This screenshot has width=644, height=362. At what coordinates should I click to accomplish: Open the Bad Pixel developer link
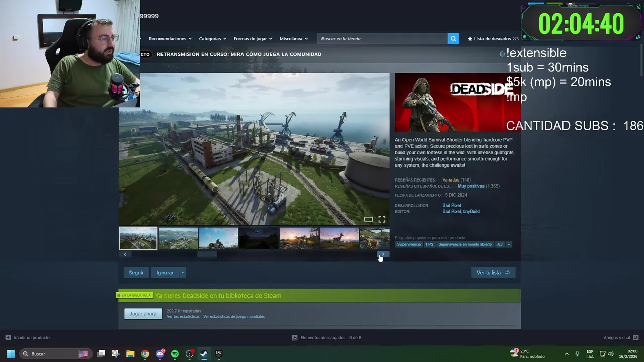[x=451, y=205]
